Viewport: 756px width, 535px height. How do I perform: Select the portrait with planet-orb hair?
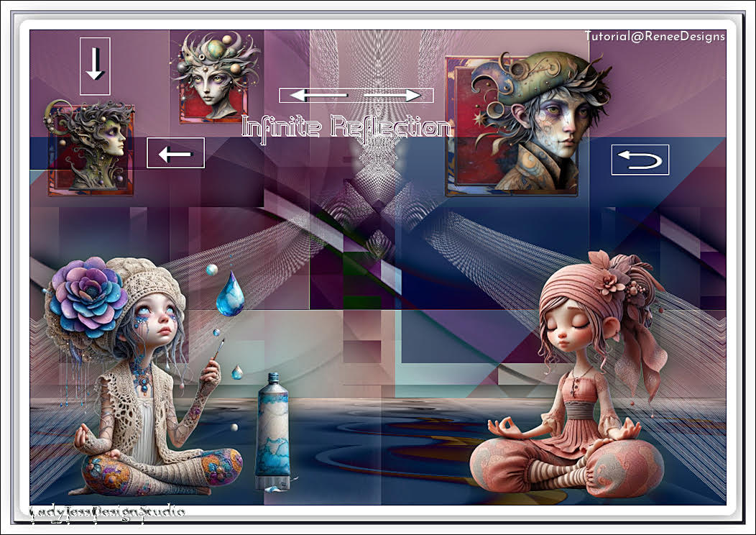(x=215, y=76)
